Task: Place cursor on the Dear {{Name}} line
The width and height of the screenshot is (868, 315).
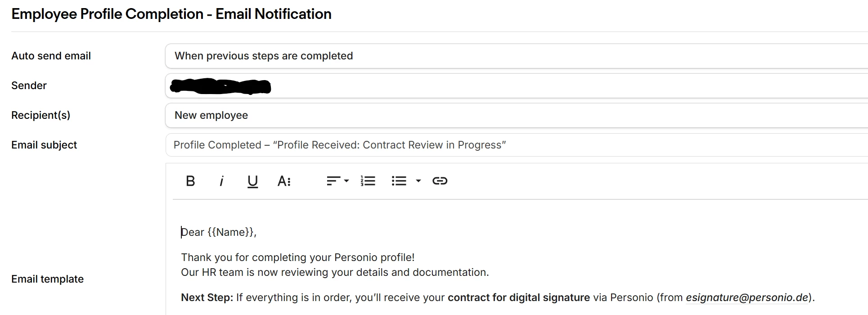Action: pyautogui.click(x=219, y=232)
